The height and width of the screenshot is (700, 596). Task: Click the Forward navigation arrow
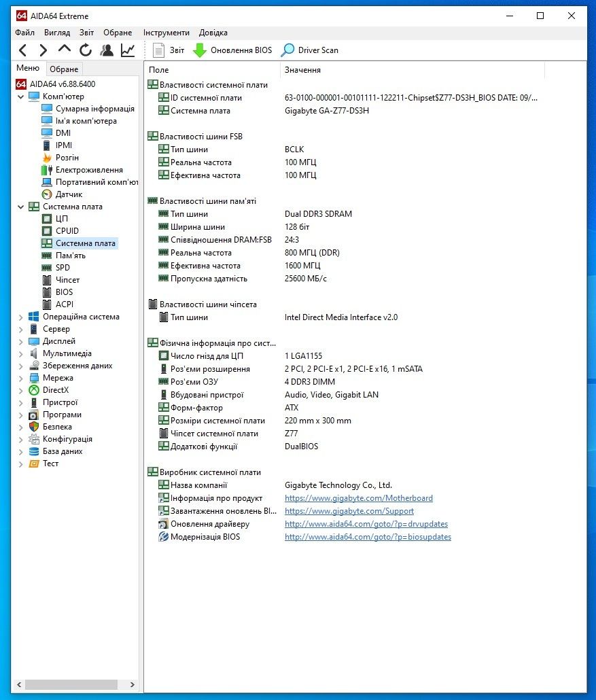[43, 50]
